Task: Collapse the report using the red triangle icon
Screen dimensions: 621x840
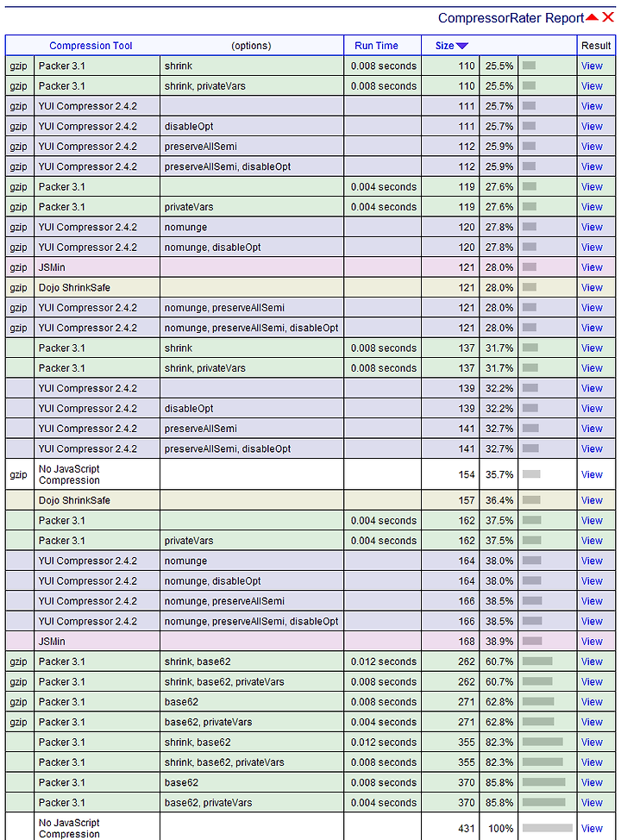Action: pos(592,17)
